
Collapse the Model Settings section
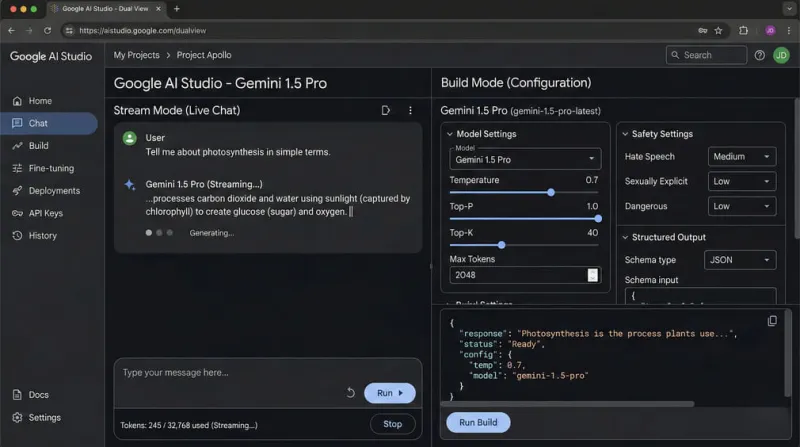(x=449, y=134)
